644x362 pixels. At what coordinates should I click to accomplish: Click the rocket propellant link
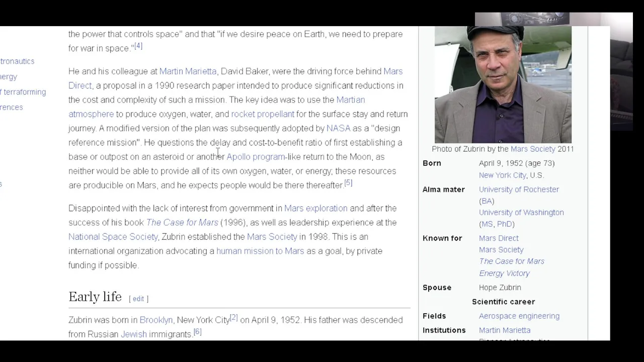[263, 114]
